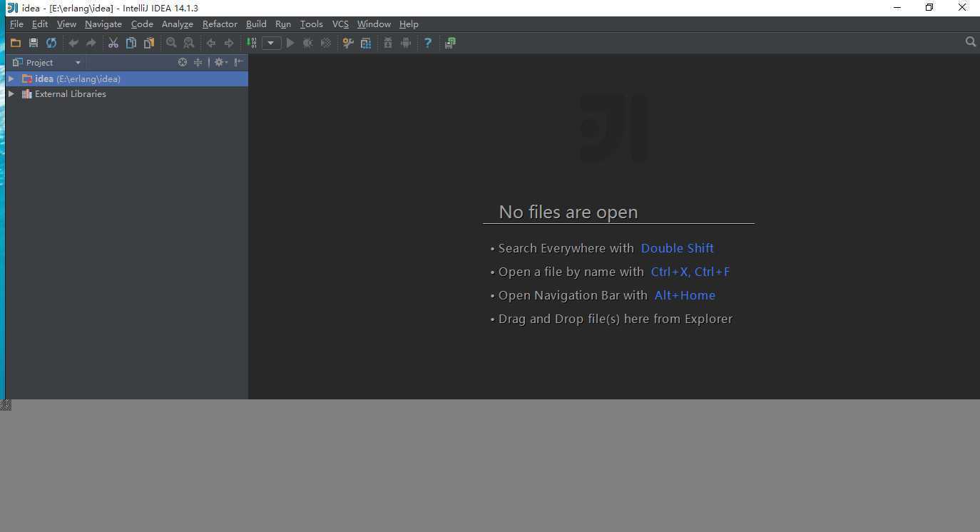Viewport: 980px width, 532px height.
Task: Open the VCS menu
Action: pyautogui.click(x=340, y=24)
